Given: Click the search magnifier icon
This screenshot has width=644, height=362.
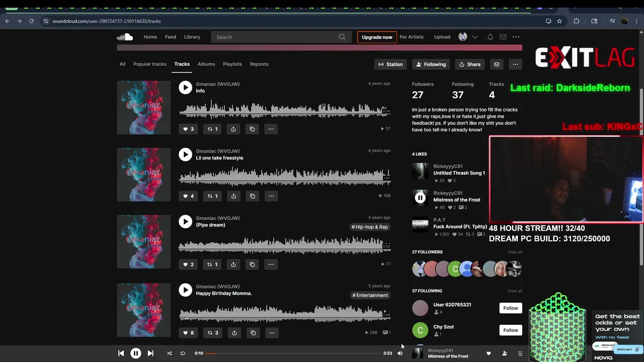Looking at the screenshot, I should click(x=342, y=37).
